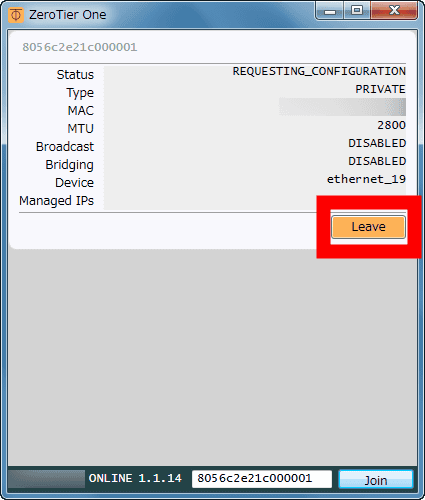Click the Bridging label
This screenshot has height=500, width=425.
click(x=69, y=165)
